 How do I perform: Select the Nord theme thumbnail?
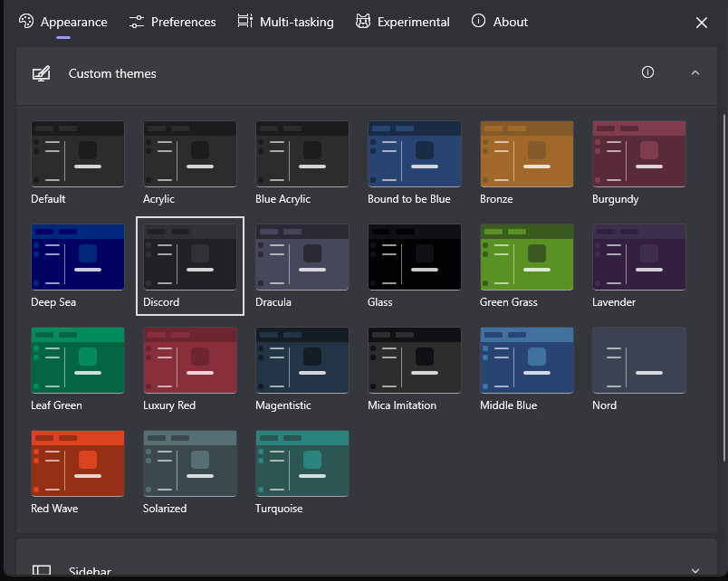[639, 360]
